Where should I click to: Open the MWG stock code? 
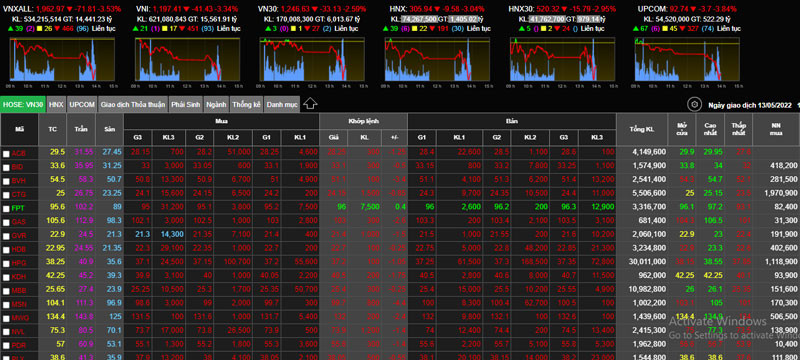pos(19,319)
